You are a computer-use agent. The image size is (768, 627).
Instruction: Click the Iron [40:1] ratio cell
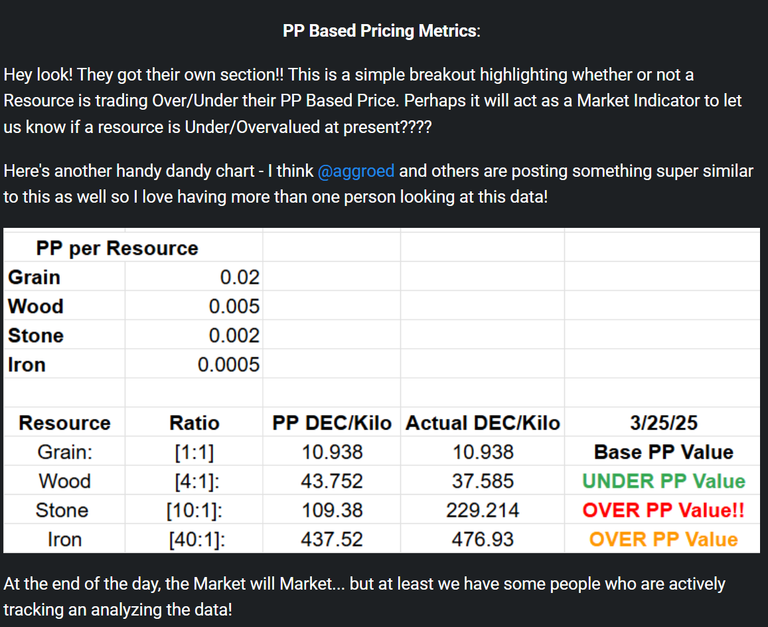(x=194, y=539)
